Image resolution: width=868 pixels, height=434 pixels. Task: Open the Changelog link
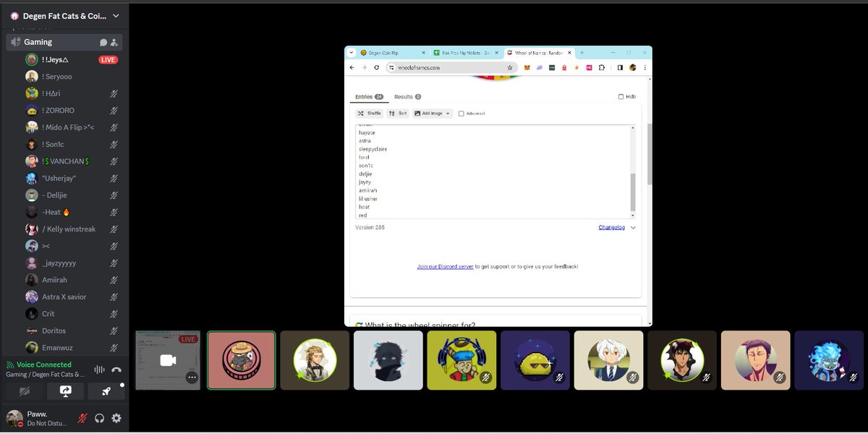coord(611,227)
